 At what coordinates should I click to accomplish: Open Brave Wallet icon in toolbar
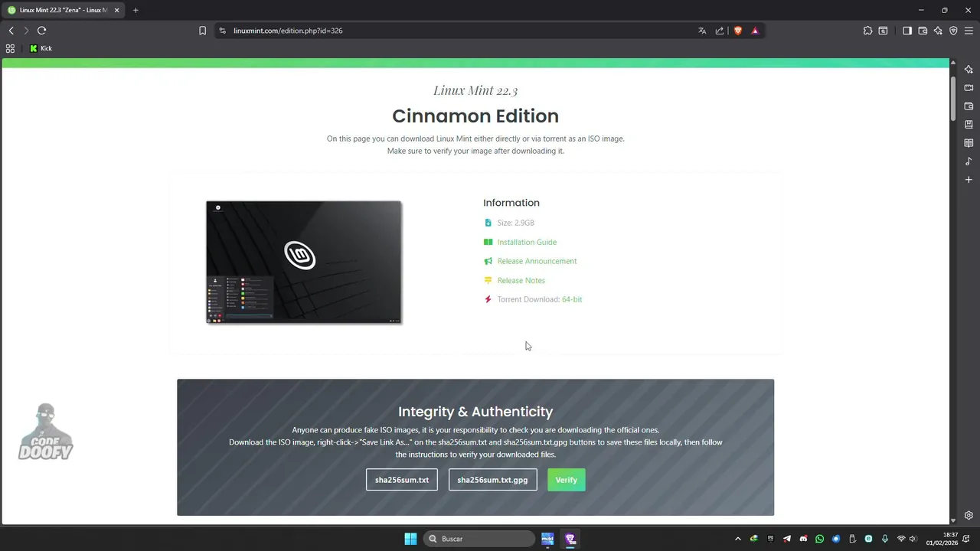[x=923, y=31]
